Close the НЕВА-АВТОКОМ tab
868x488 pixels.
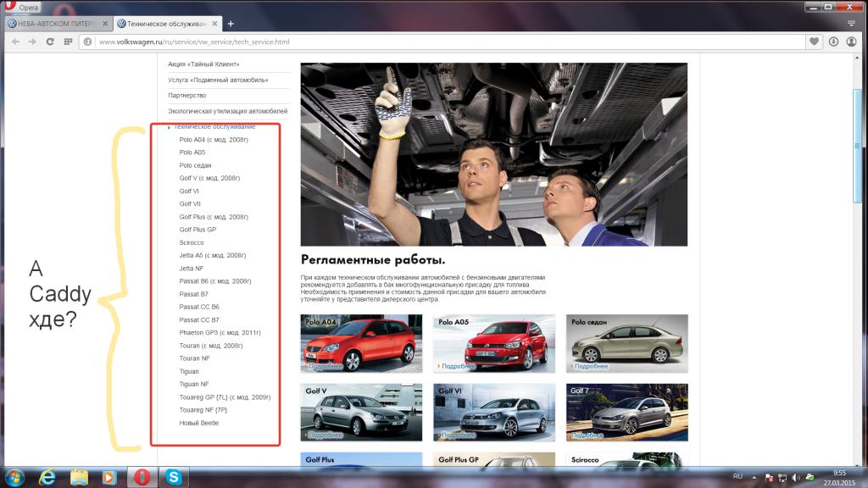(105, 24)
